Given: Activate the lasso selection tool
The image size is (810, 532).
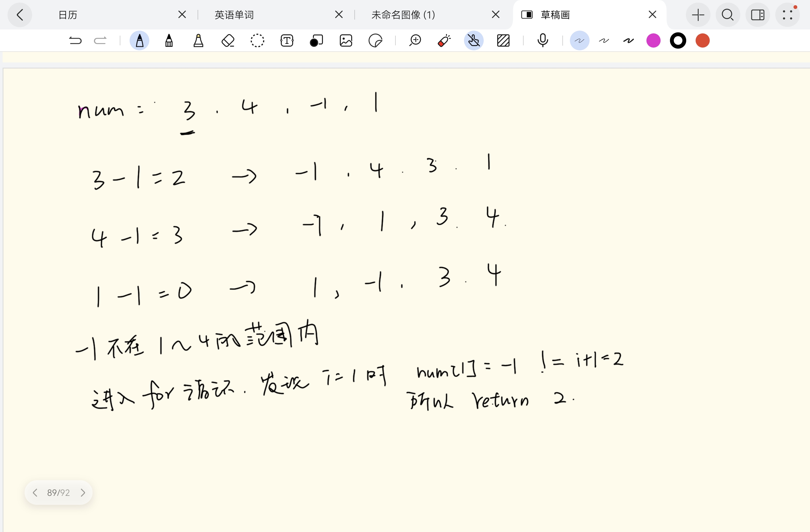Looking at the screenshot, I should pyautogui.click(x=257, y=40).
